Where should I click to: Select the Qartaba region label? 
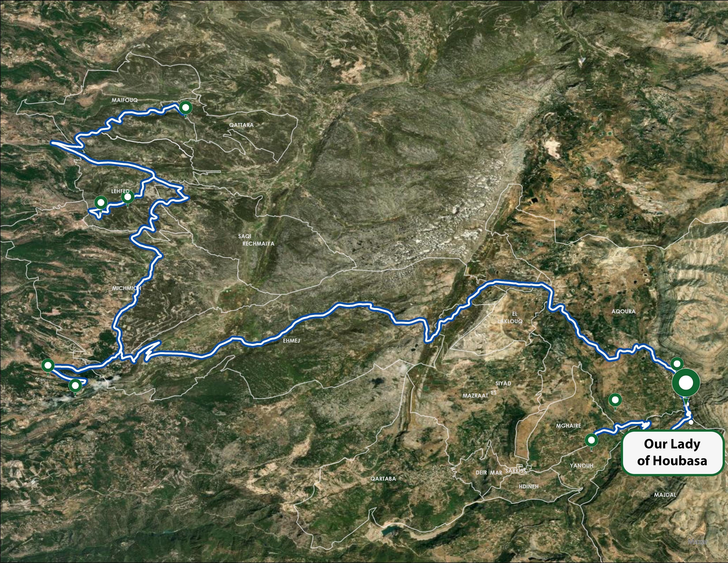(383, 479)
